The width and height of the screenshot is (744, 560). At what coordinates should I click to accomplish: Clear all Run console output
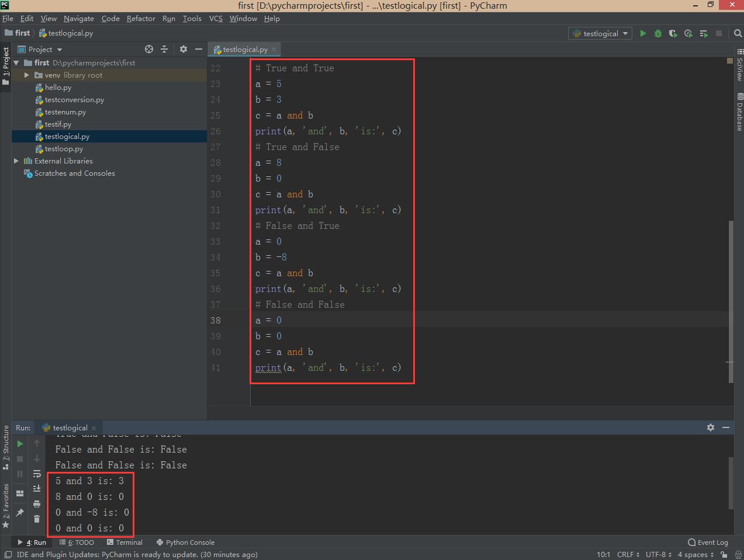37,519
